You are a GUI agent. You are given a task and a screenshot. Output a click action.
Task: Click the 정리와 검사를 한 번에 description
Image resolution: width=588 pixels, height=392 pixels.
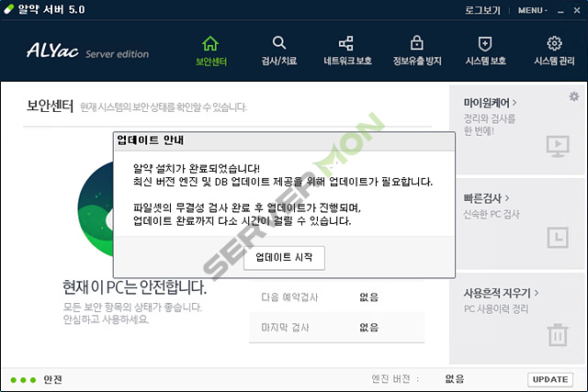click(490, 125)
